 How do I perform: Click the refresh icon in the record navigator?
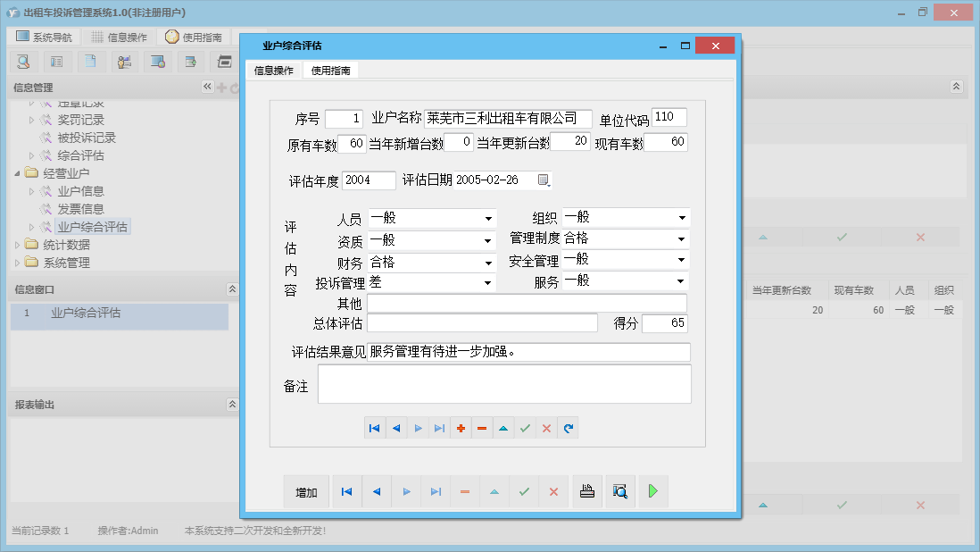[569, 428]
